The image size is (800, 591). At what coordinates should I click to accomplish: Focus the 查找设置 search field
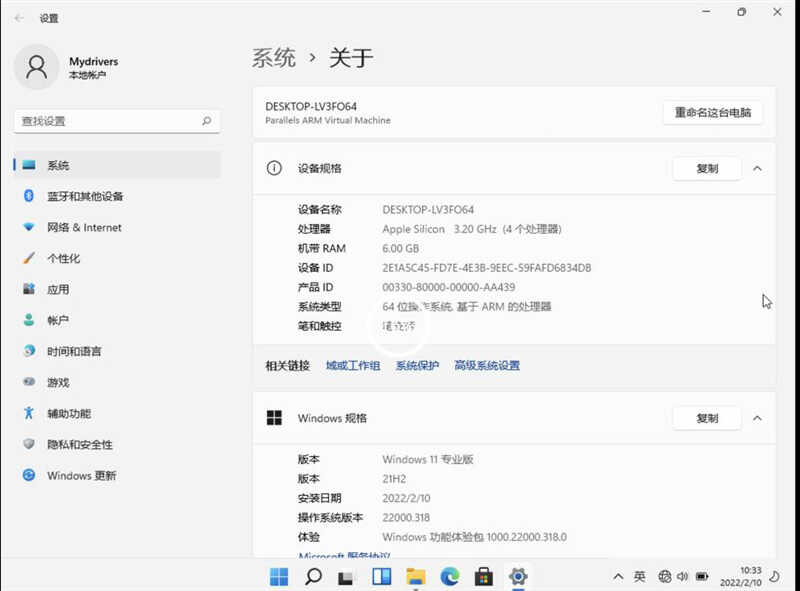click(x=117, y=121)
